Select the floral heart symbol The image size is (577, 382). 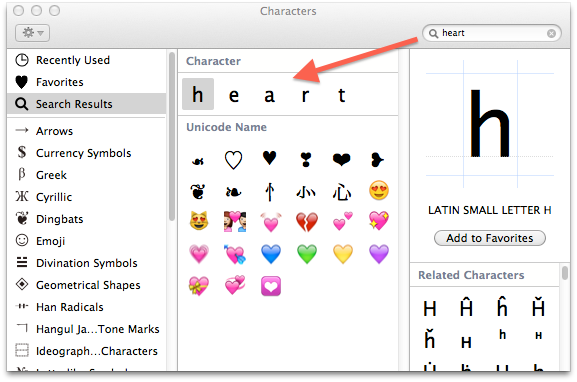tap(198, 191)
